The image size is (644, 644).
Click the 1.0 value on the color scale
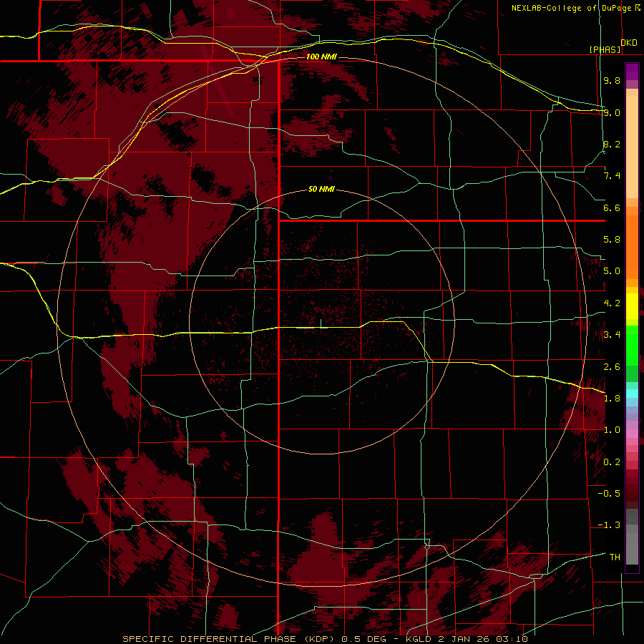click(612, 430)
